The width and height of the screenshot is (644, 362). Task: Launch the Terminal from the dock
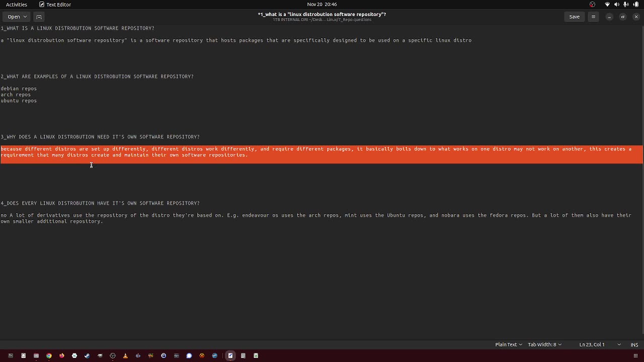point(11,355)
